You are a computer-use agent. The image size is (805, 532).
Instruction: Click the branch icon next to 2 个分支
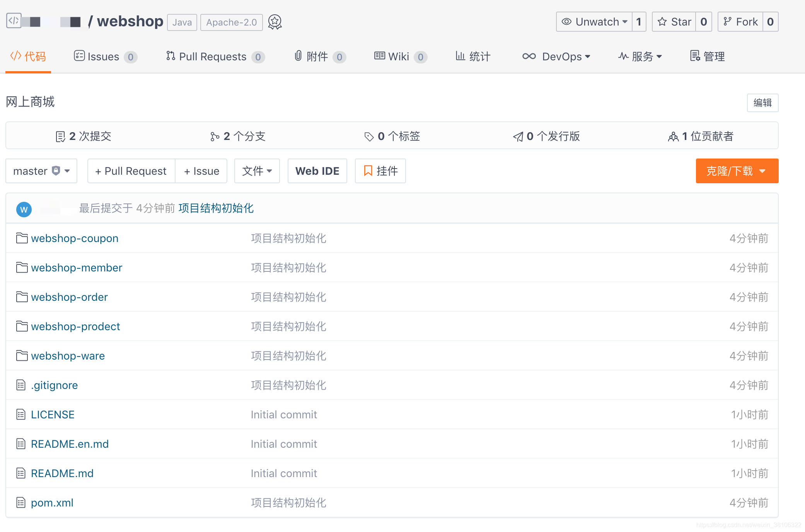pyautogui.click(x=215, y=136)
